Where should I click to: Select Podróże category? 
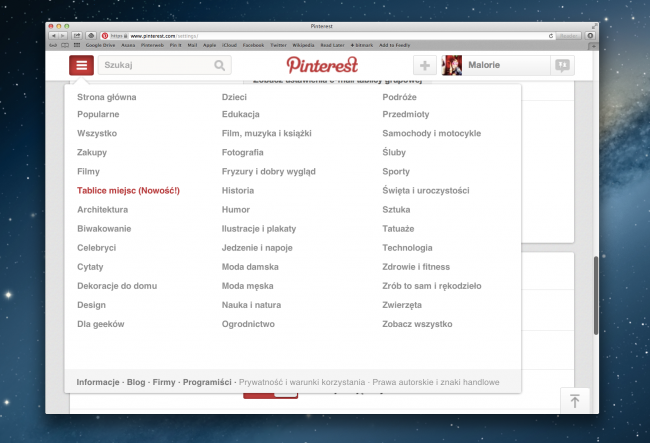400,97
